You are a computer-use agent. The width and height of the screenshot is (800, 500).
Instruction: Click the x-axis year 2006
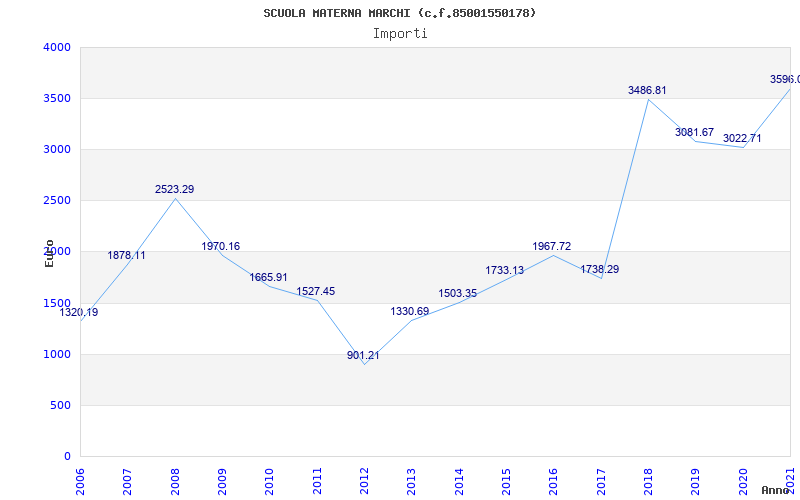point(80,481)
